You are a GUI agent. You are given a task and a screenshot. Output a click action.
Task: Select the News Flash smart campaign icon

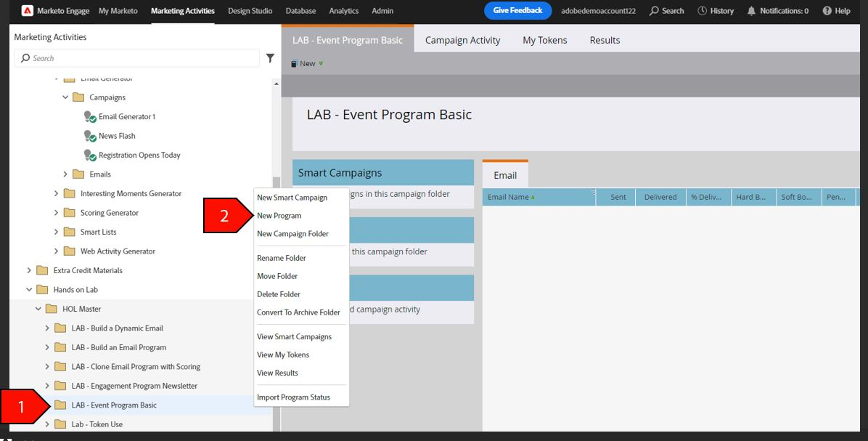coord(90,137)
